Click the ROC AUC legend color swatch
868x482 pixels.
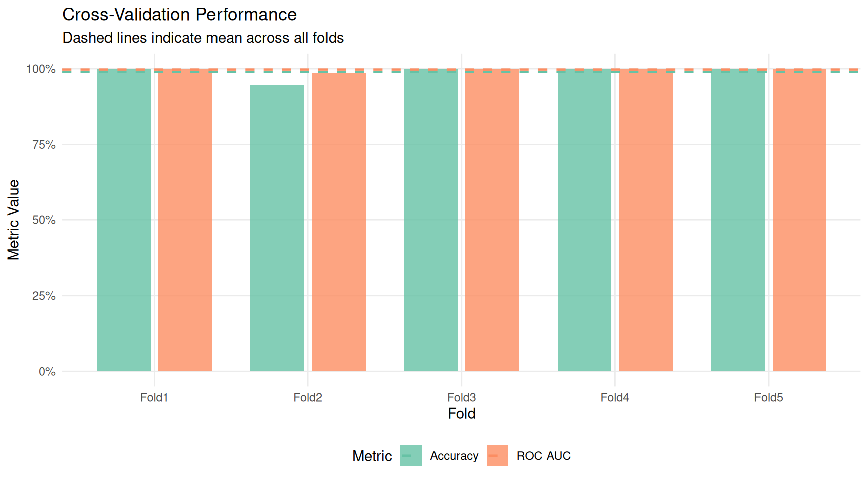[x=497, y=456]
